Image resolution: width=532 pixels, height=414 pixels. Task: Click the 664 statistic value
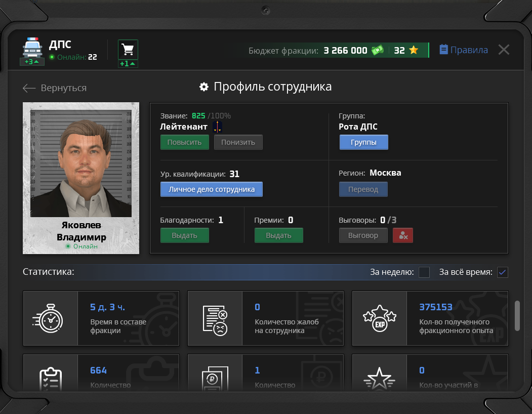tap(98, 370)
